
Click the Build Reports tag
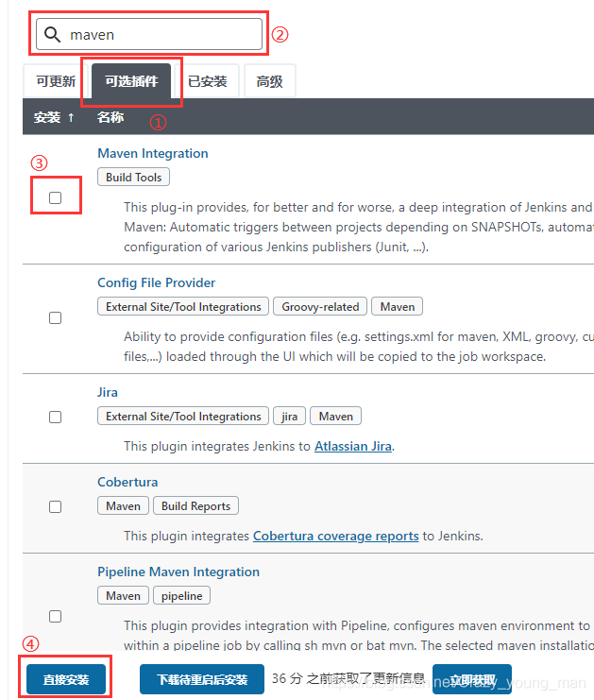pyautogui.click(x=195, y=505)
